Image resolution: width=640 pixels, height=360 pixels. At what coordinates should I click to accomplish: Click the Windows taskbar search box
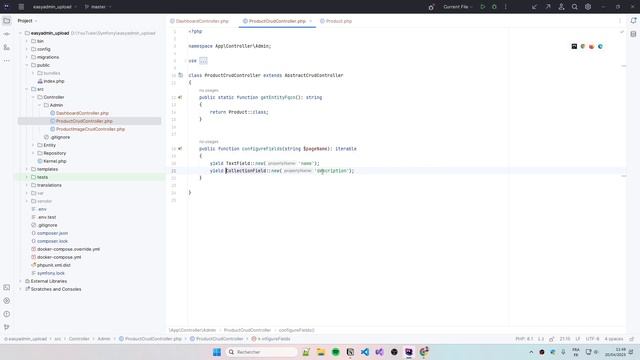click(262, 352)
